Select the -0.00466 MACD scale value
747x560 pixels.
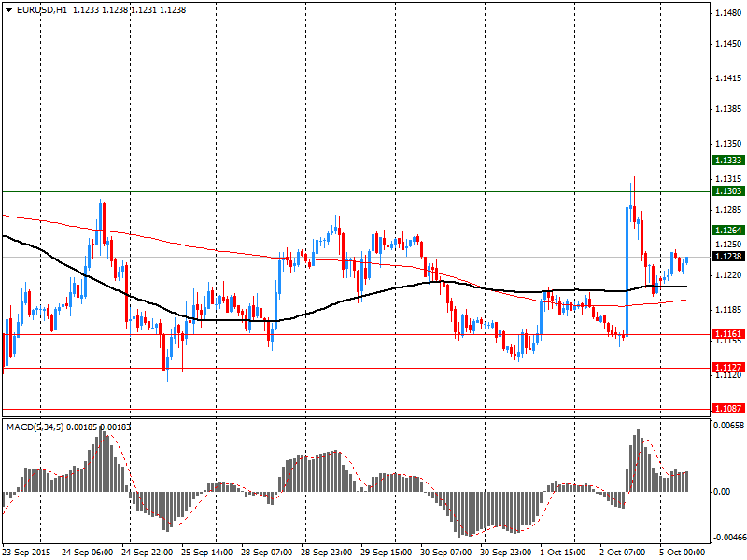[x=728, y=538]
